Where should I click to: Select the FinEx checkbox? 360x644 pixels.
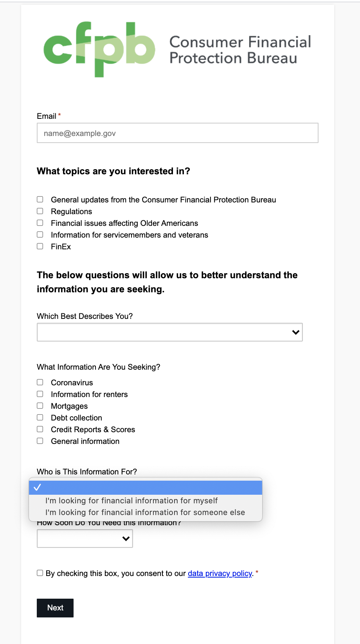40,247
